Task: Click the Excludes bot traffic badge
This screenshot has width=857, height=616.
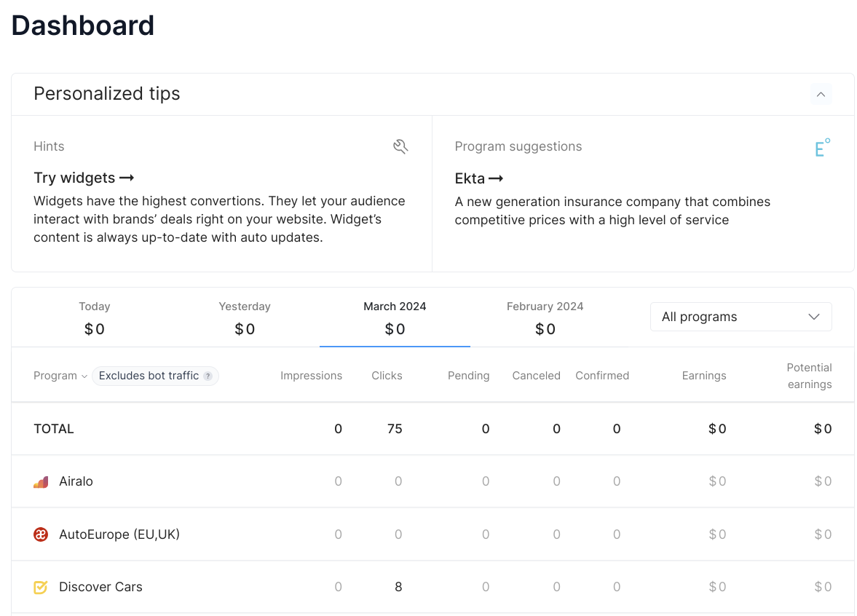Action: 155,376
